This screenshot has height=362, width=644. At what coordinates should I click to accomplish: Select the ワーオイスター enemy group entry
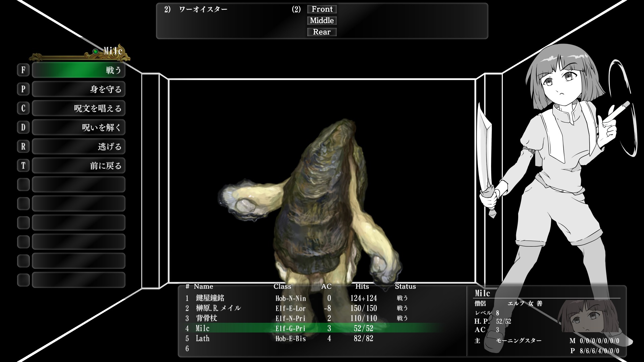203,9
